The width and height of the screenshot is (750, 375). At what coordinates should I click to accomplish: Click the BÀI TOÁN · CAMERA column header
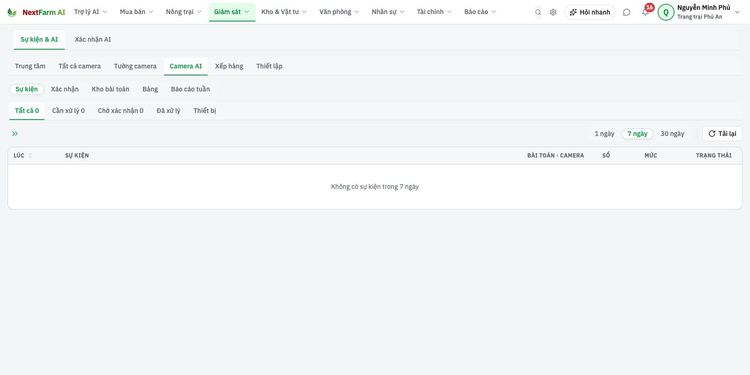556,155
